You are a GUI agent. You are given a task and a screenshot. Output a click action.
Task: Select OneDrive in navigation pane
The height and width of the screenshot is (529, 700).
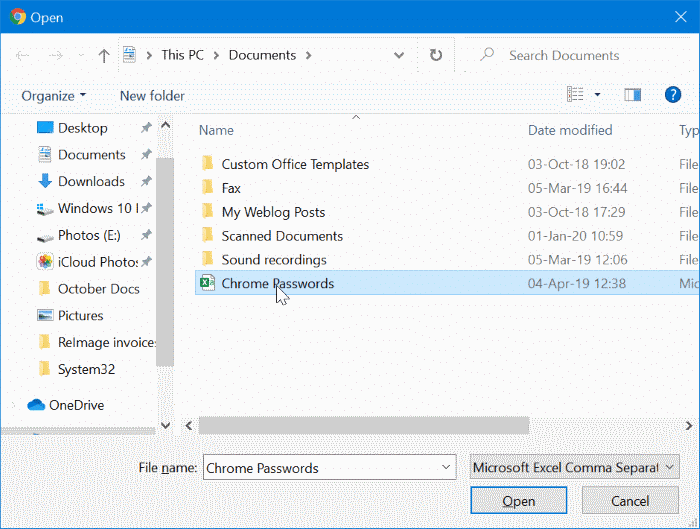click(x=76, y=405)
